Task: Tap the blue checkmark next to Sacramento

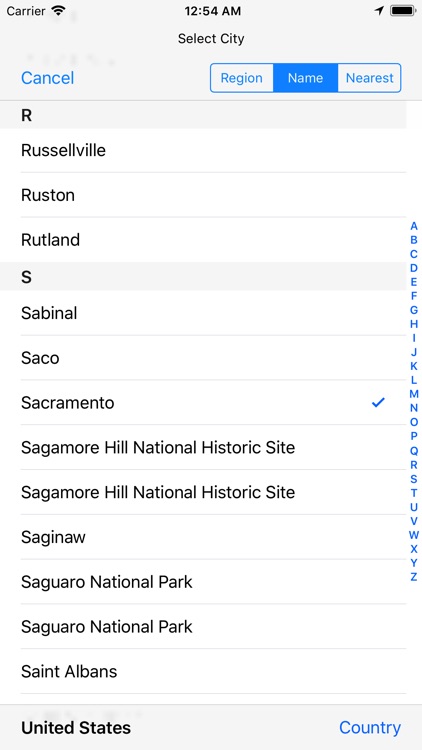Action: coord(378,403)
